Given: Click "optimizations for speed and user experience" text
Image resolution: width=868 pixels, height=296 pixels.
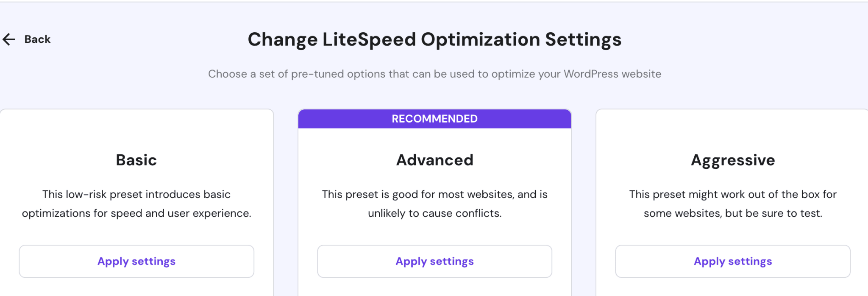Looking at the screenshot, I should point(136,213).
